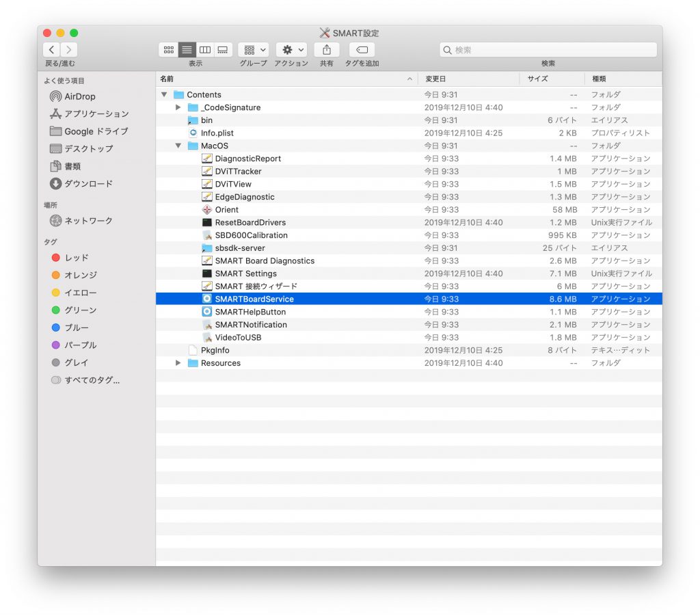
Task: Click into the 検索 search field
Action: [x=548, y=50]
